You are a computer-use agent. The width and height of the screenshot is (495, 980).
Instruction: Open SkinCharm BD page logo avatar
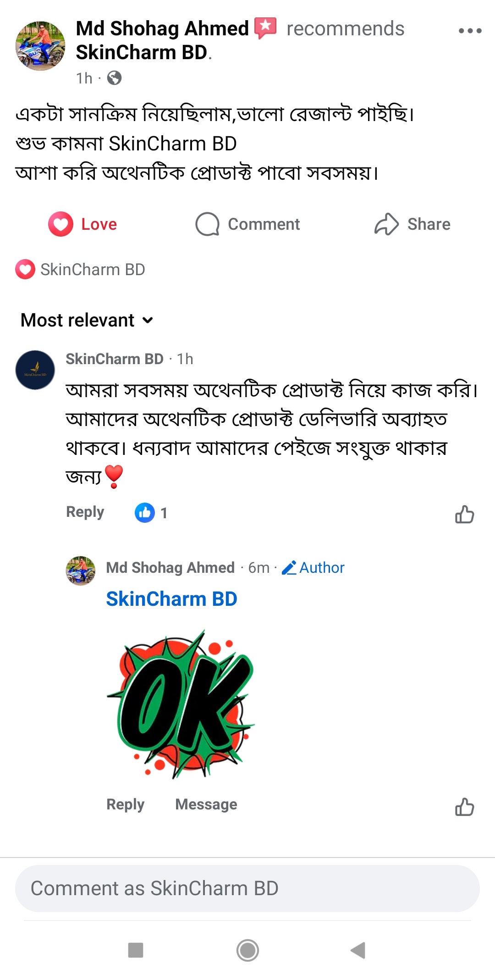(x=35, y=370)
